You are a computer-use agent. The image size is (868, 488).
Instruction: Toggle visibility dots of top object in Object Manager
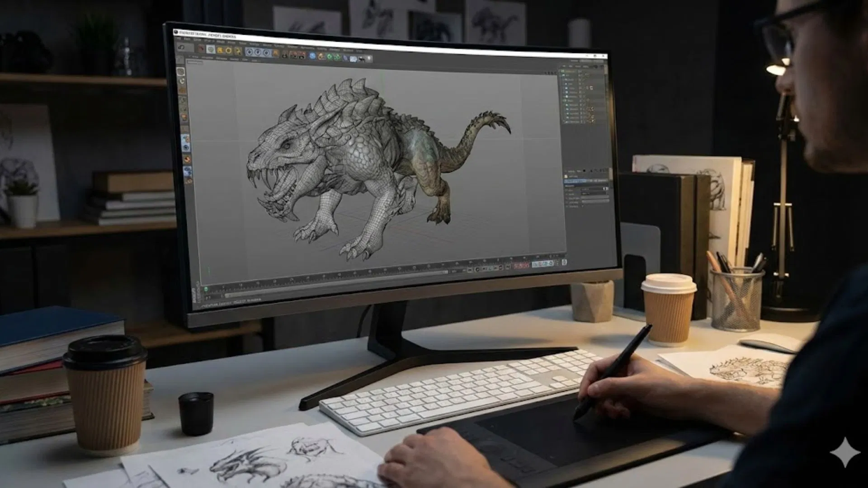click(580, 71)
